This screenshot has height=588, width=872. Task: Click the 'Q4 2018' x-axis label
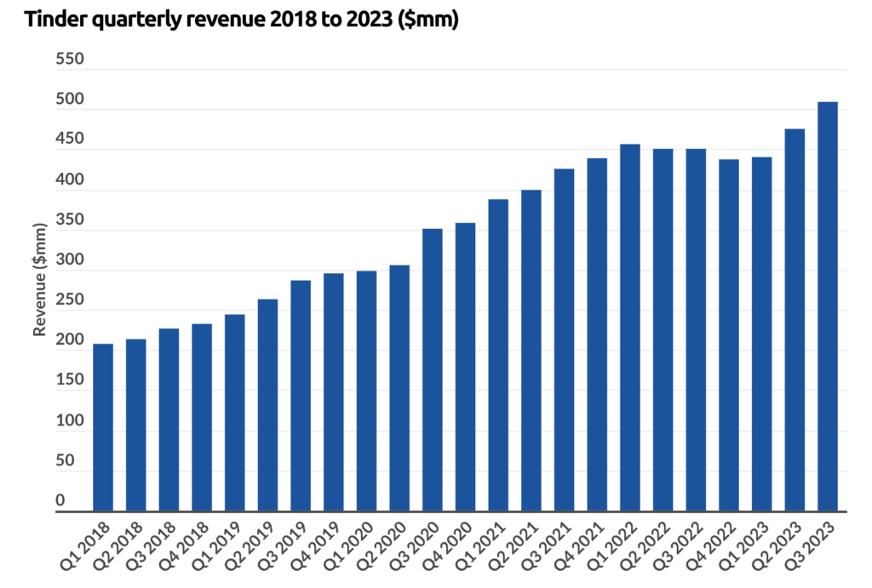(184, 546)
